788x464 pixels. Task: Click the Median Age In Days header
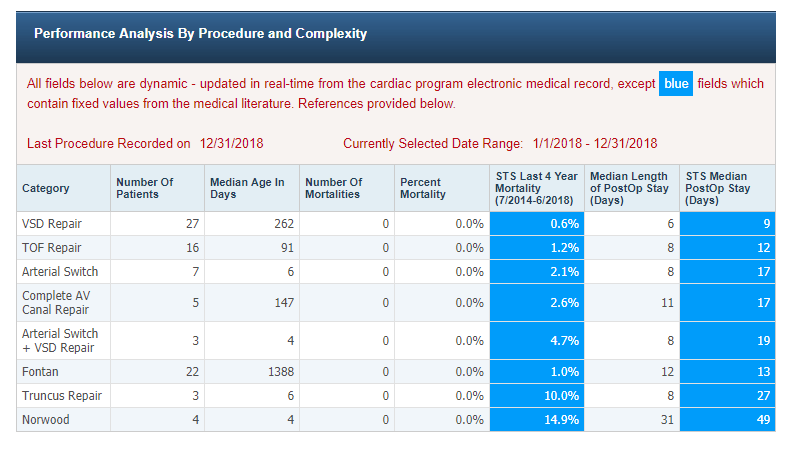click(x=247, y=188)
